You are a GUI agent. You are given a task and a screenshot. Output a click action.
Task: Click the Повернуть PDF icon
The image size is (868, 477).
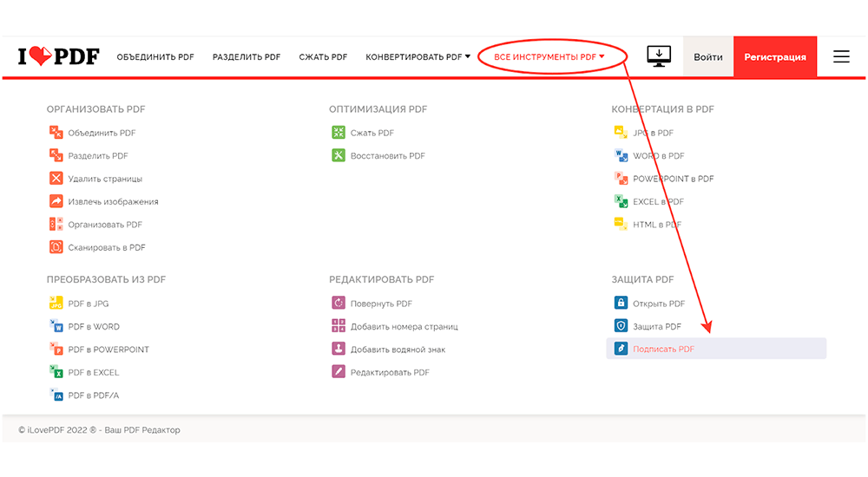(339, 304)
